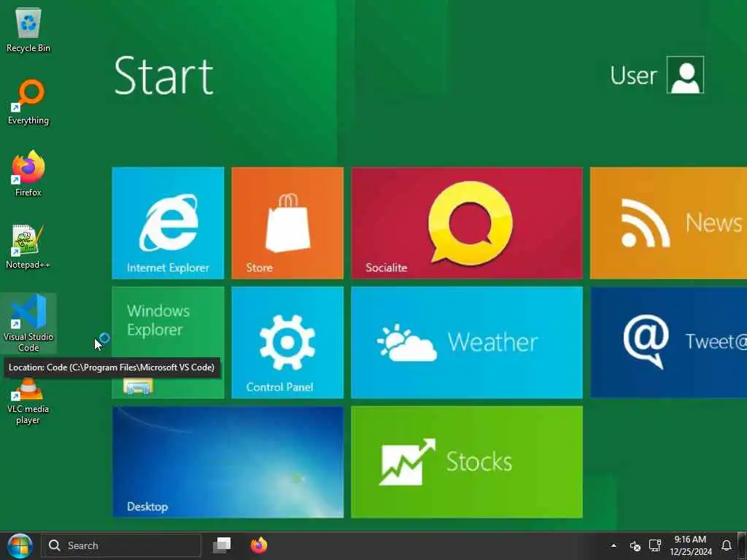
Task: Click the magnifier icon in Search box
Action: point(55,545)
